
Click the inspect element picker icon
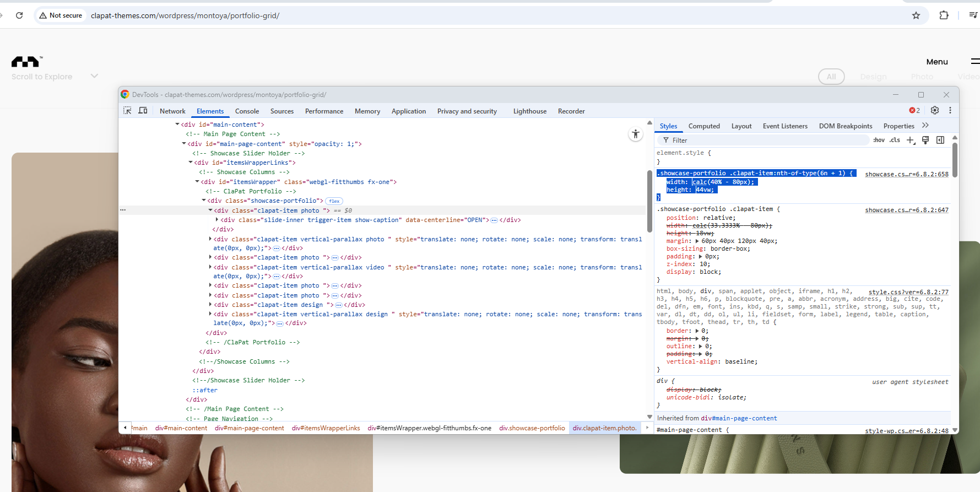pos(127,111)
